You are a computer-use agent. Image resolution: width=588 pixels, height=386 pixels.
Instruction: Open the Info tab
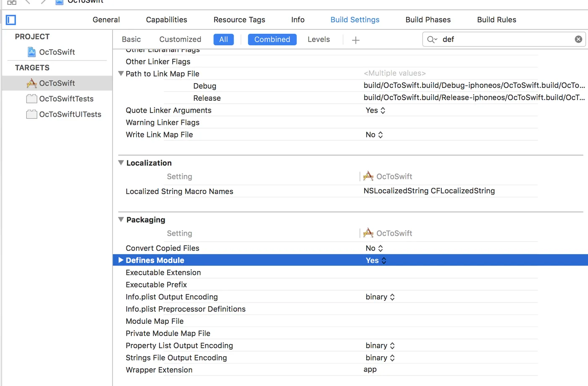tap(298, 20)
